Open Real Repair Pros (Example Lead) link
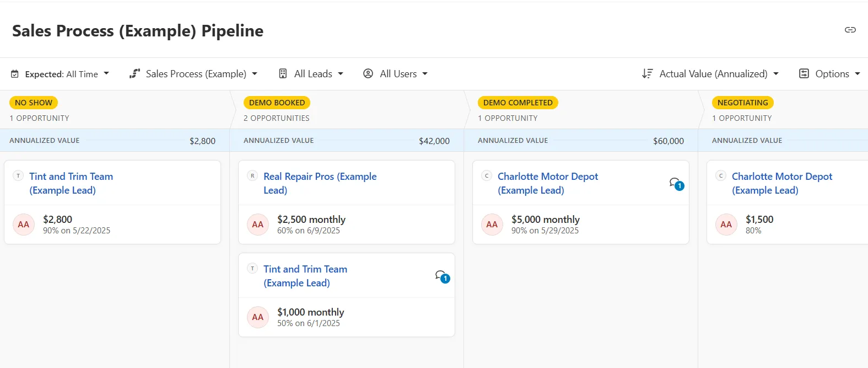 pyautogui.click(x=320, y=183)
